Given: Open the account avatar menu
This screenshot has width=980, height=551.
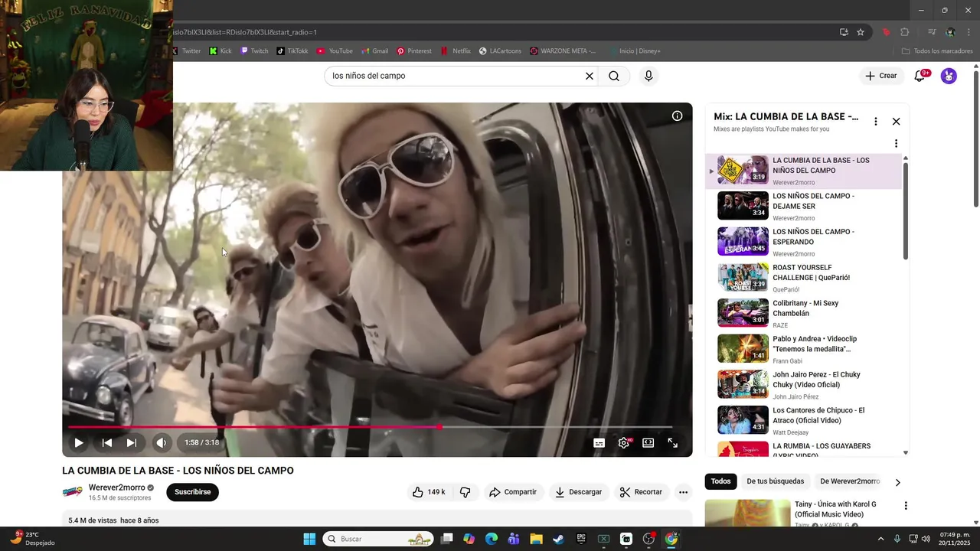Looking at the screenshot, I should [x=949, y=76].
